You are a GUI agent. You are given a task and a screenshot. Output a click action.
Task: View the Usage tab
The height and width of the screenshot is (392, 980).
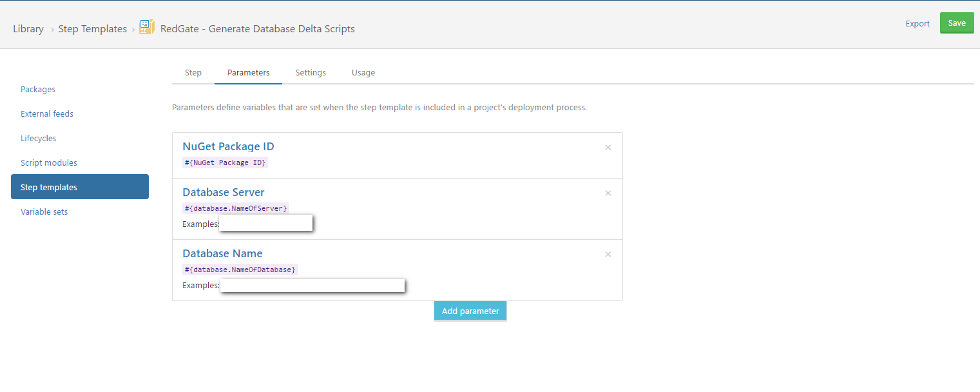pyautogui.click(x=363, y=73)
